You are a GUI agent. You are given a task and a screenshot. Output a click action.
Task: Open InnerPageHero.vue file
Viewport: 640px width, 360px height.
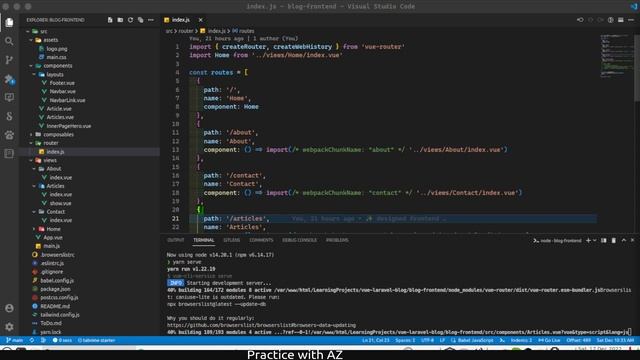[69, 126]
